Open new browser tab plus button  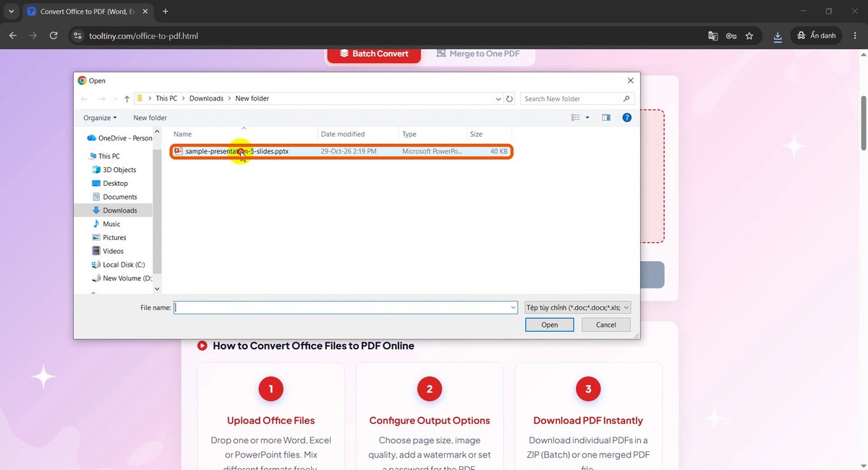pos(165,12)
